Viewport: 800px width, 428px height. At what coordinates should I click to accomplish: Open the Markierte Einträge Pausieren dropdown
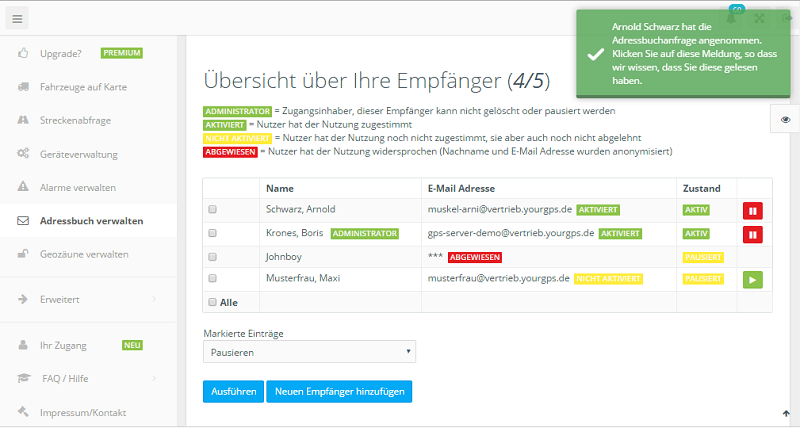pyautogui.click(x=309, y=351)
